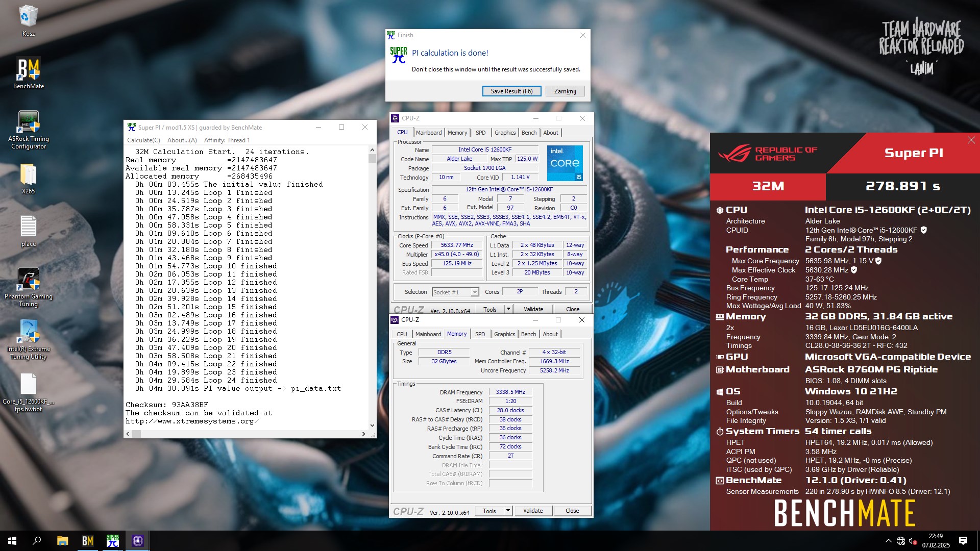
Task: Click Validate in upper CPU-Z window
Action: [533, 309]
